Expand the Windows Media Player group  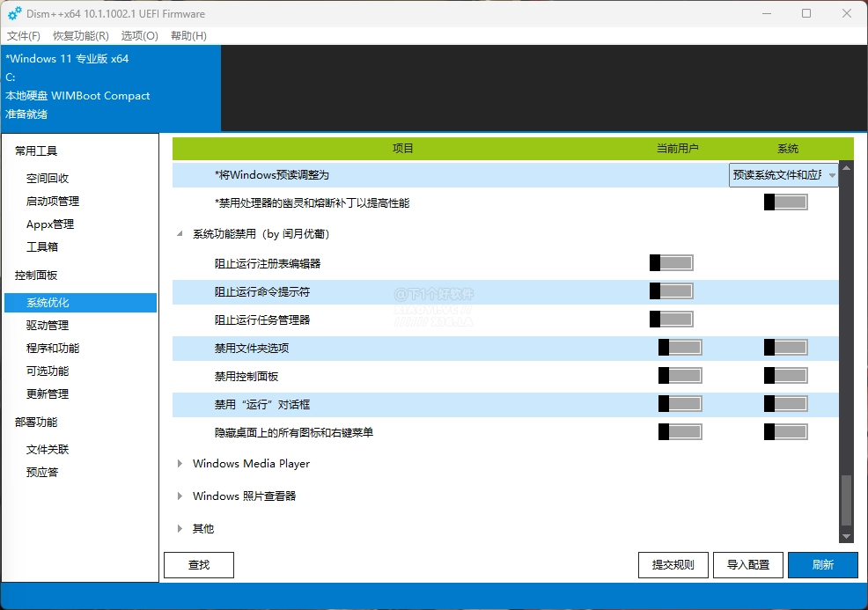click(x=180, y=464)
